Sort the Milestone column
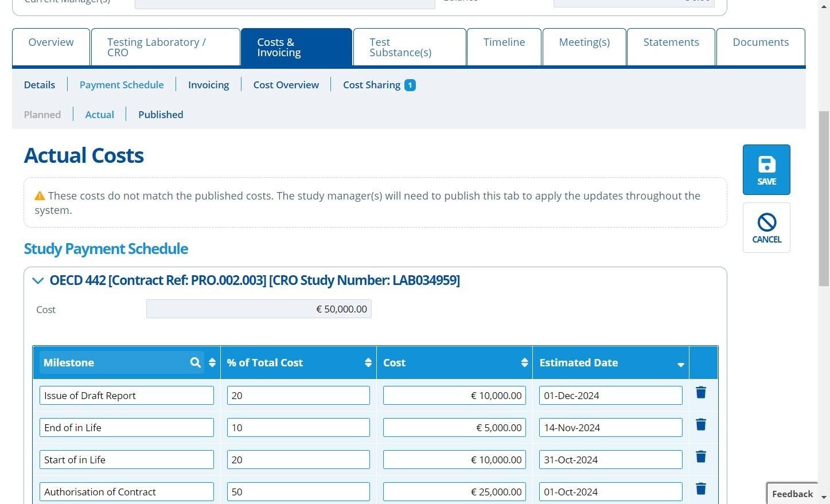The image size is (830, 504). pos(212,362)
